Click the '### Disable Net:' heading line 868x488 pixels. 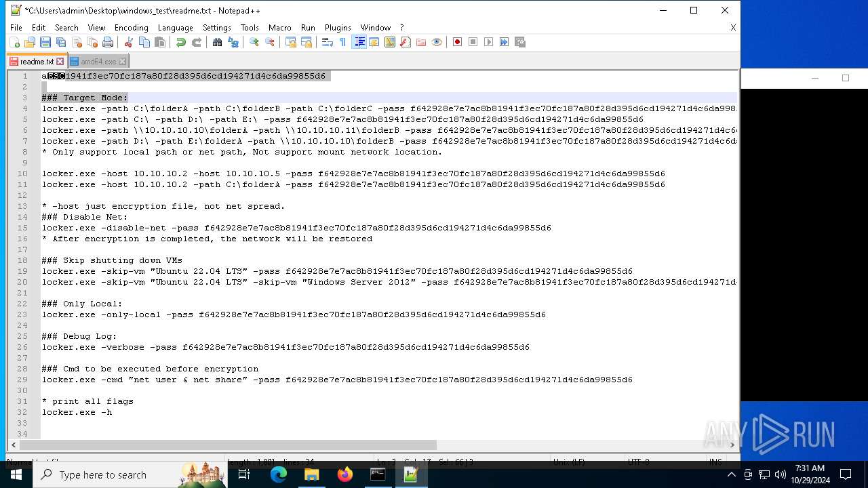coord(85,217)
